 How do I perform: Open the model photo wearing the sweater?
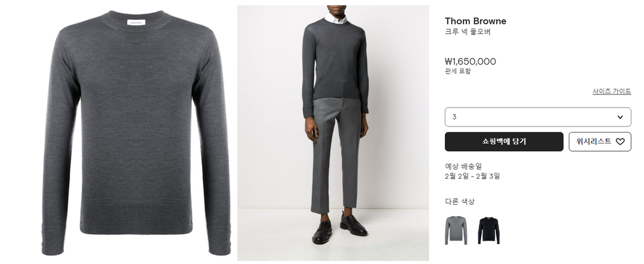333,133
